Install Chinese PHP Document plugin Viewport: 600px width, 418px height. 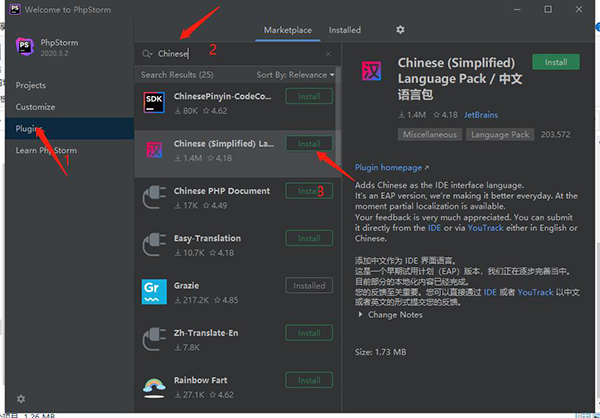tap(309, 191)
